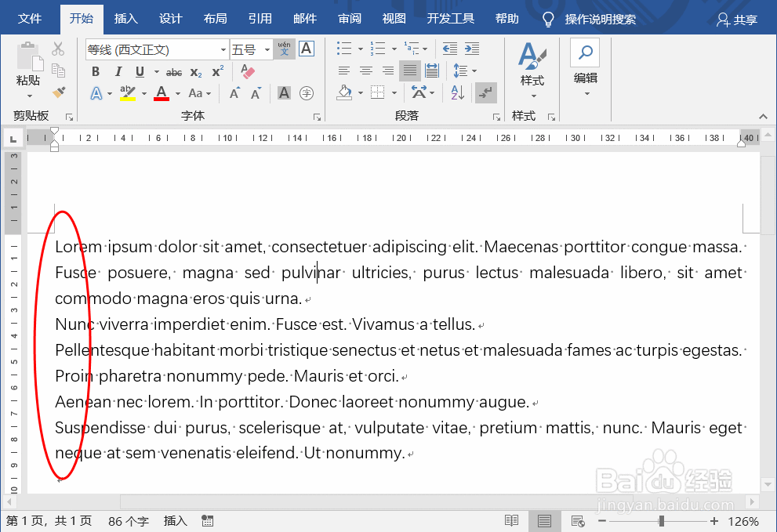Toggle justify alignment
The height and width of the screenshot is (532, 777).
tap(410, 71)
